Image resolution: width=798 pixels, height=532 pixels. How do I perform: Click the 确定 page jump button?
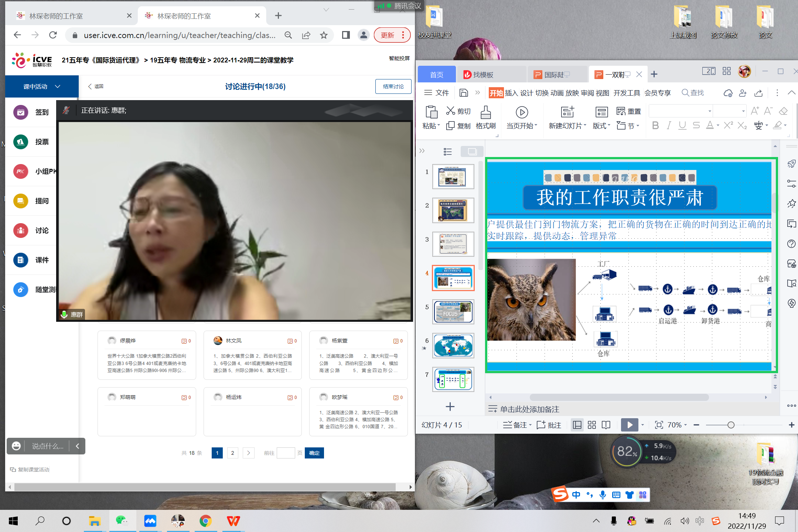[x=314, y=453]
